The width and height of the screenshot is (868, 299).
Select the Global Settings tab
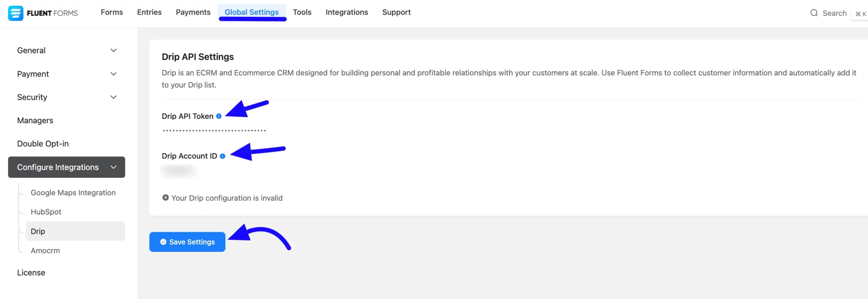252,12
